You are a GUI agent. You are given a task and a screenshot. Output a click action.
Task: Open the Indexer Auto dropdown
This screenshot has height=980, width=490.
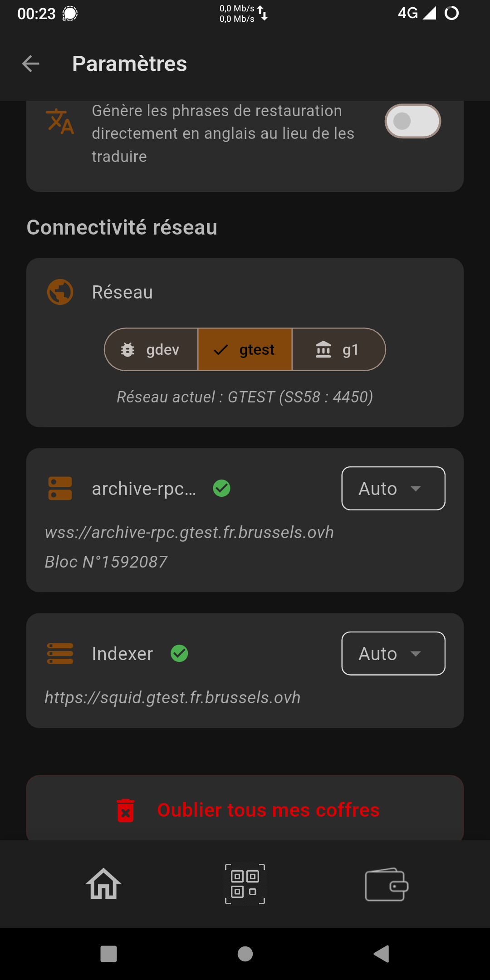[393, 654]
